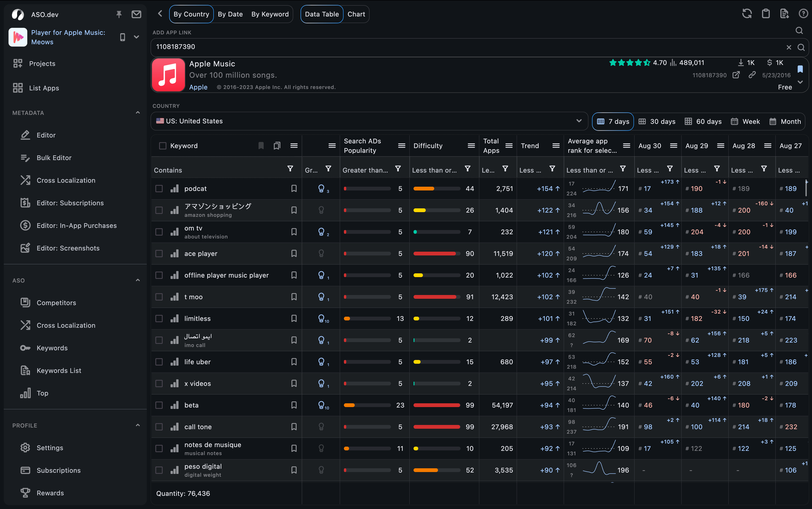
Task: Click the bulb/suggestion icon on 'limitless' row
Action: coord(320,318)
